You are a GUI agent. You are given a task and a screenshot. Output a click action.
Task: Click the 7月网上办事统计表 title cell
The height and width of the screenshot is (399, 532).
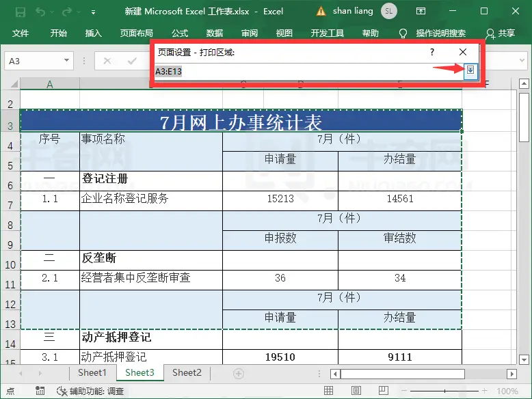[x=241, y=121]
